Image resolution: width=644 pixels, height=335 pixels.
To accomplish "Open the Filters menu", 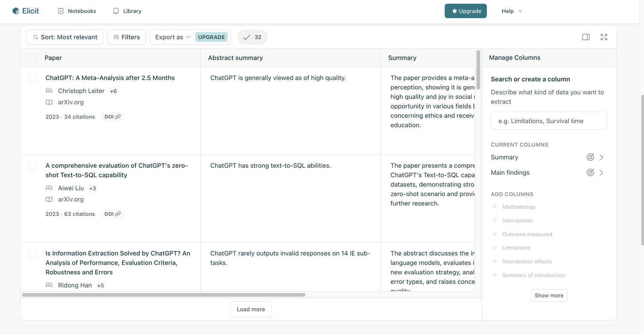I will click(x=127, y=37).
